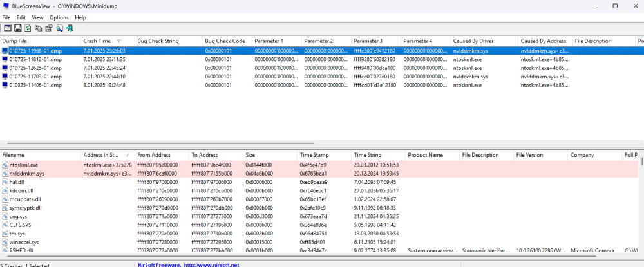Open the Help menu
This screenshot has height=267, width=644.
click(80, 17)
